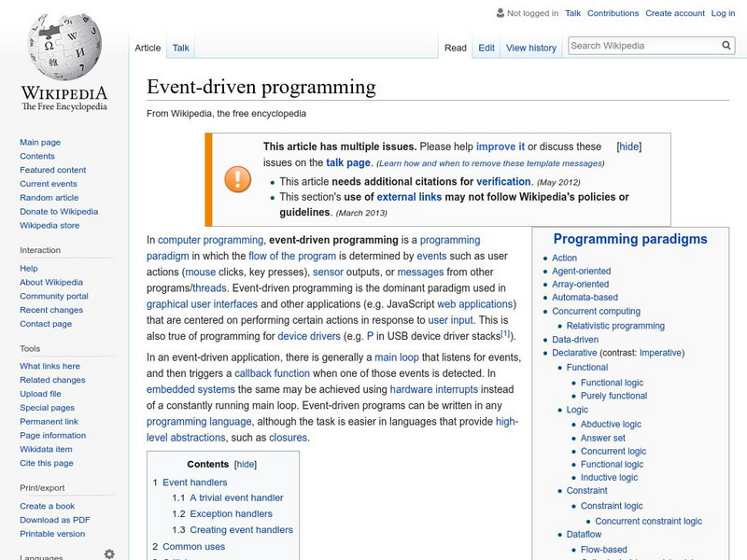
Task: Click the 'verification' link
Action: pos(503,181)
